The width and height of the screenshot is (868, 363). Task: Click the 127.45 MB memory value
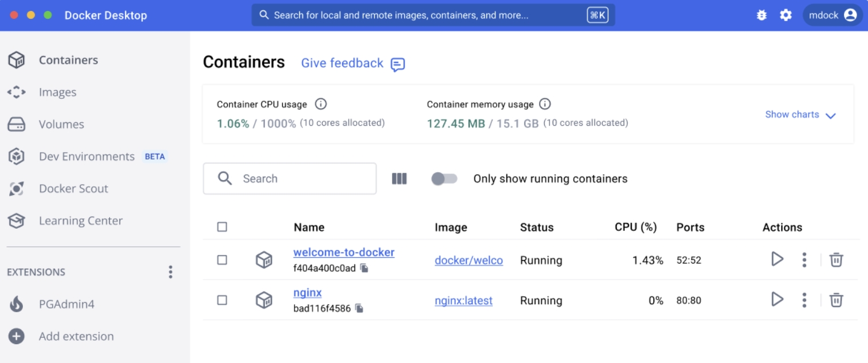coord(455,123)
